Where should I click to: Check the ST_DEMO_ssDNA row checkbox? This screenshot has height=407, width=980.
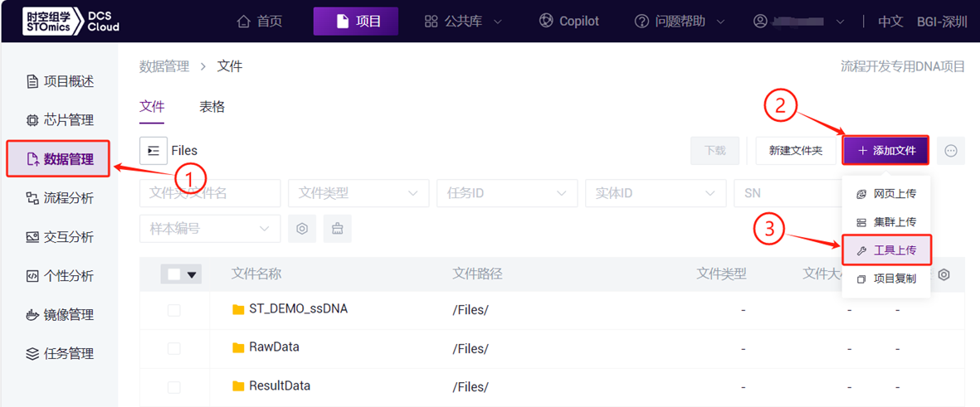tap(173, 310)
